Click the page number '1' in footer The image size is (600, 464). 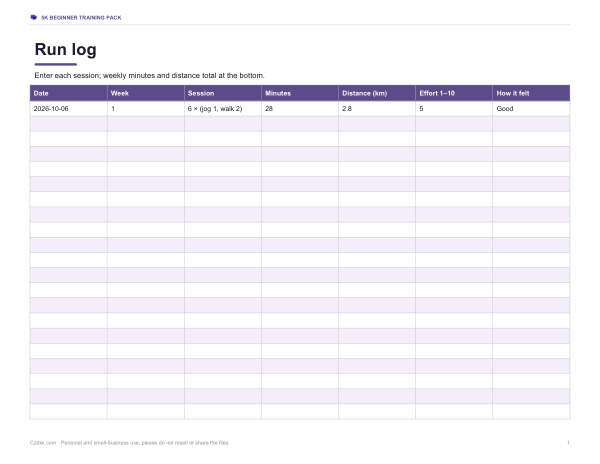pyautogui.click(x=568, y=443)
